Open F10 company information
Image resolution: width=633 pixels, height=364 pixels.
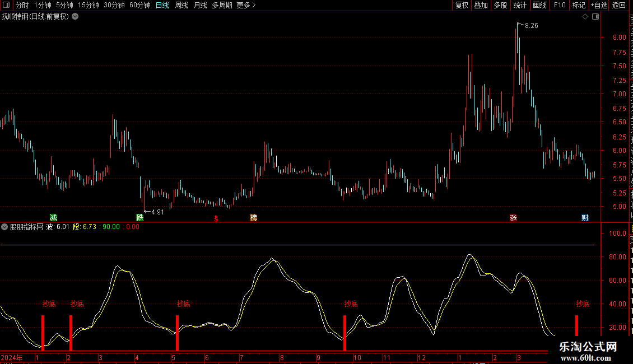(560, 5)
